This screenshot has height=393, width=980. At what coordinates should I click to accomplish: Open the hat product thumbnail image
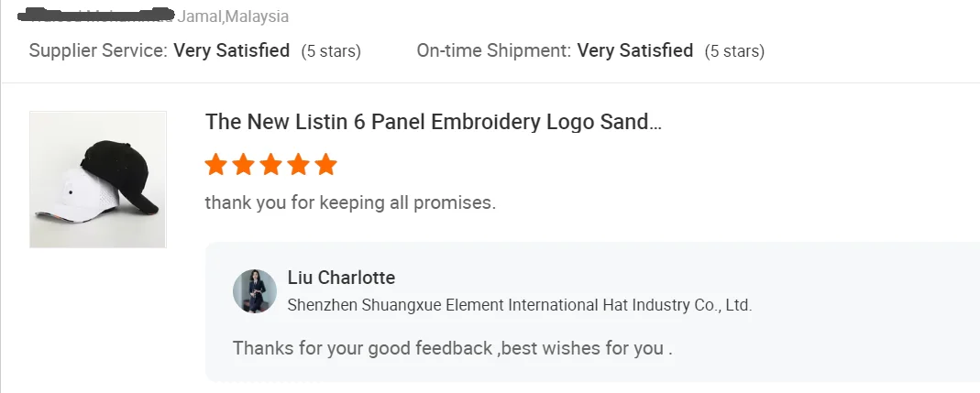(98, 180)
